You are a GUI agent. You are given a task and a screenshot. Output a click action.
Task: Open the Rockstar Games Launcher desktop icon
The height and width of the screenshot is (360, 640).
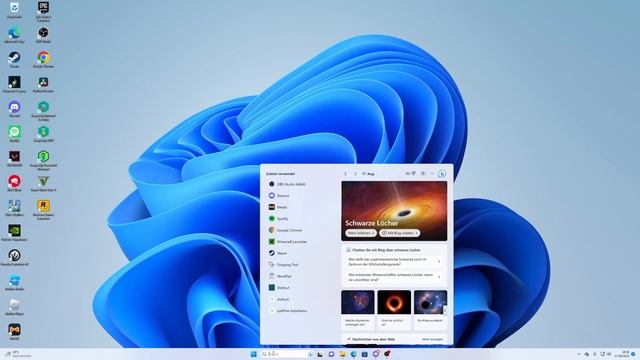pos(43,209)
